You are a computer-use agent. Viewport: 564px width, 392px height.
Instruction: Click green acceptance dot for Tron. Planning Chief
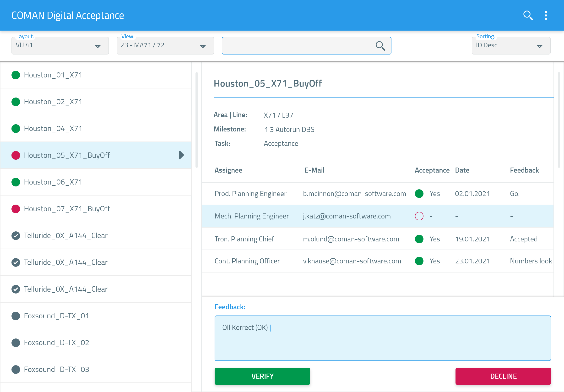[419, 239]
